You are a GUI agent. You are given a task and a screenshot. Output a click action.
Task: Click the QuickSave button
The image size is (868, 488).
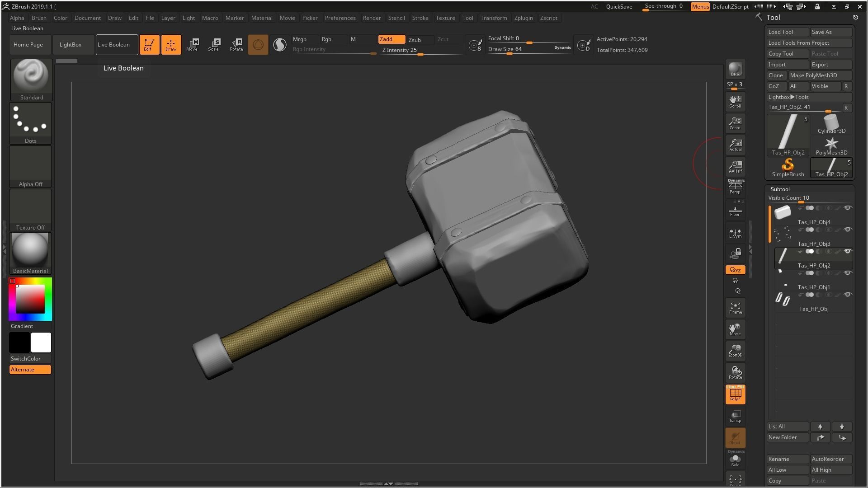[x=619, y=7]
